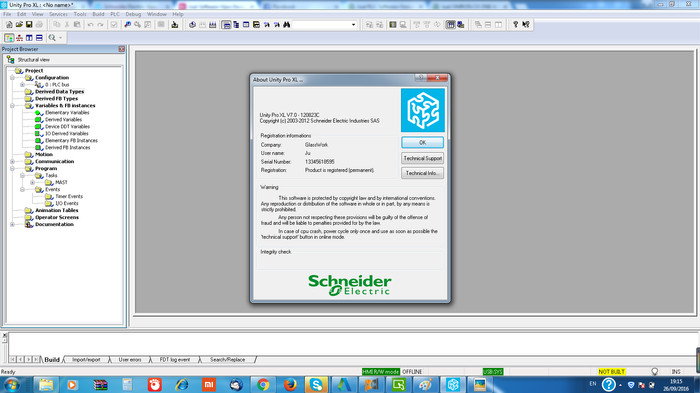Image resolution: width=700 pixels, height=393 pixels.
Task: Switch to the Search/Replace output tab
Action: coord(227,360)
